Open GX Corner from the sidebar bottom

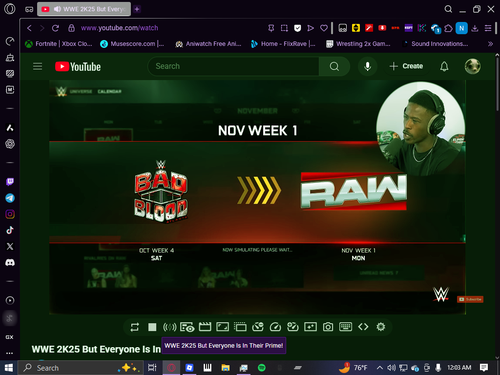coord(9,337)
